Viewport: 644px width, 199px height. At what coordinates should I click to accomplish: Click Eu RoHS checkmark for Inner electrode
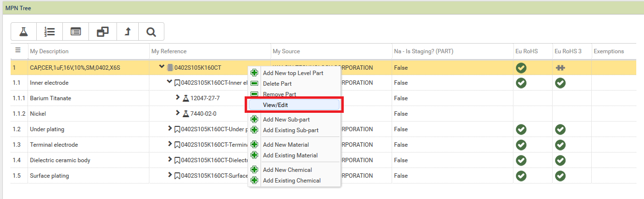click(x=521, y=83)
